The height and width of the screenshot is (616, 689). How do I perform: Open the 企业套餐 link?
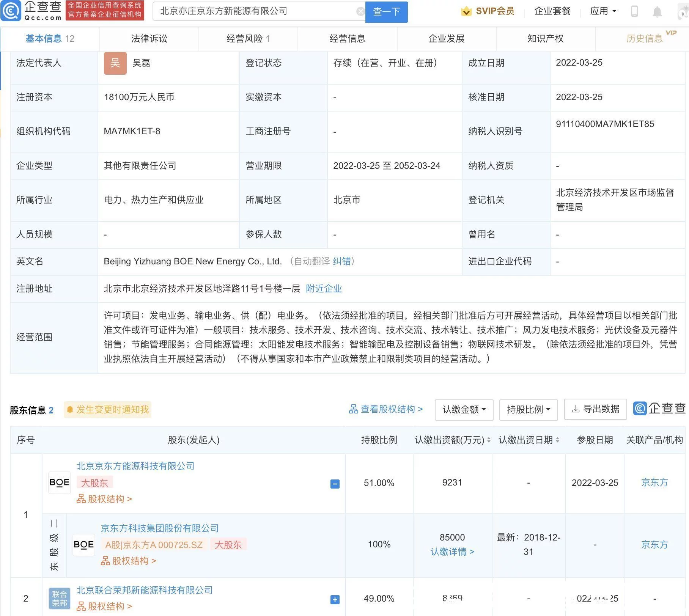point(552,11)
